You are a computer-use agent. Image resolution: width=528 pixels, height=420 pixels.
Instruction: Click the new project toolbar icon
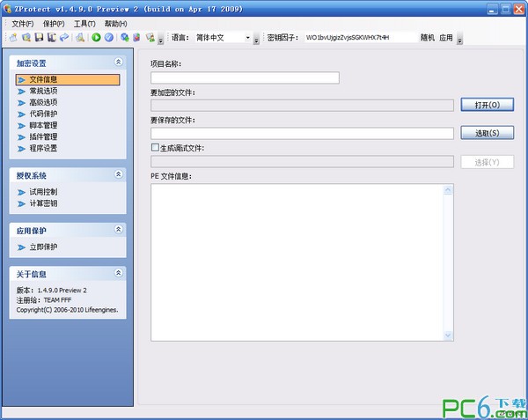13,37
